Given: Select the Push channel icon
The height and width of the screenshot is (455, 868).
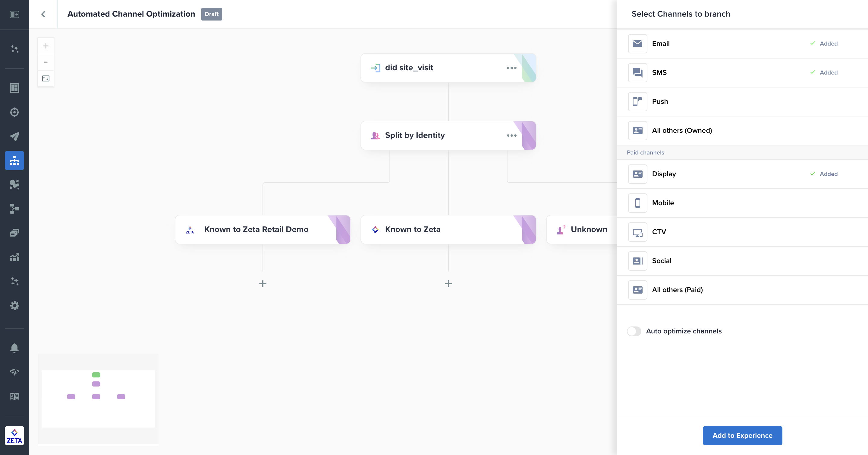Looking at the screenshot, I should coord(637,101).
